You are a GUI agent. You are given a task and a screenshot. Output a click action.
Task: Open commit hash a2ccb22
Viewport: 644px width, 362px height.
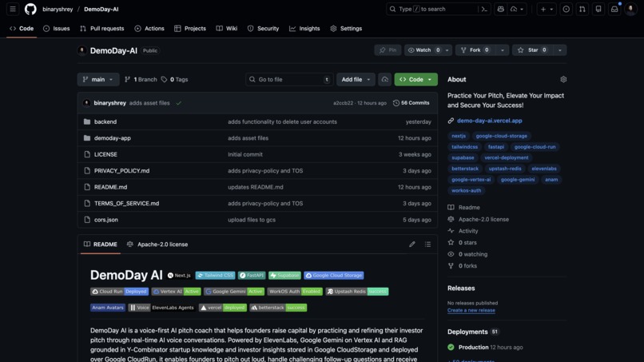click(343, 103)
